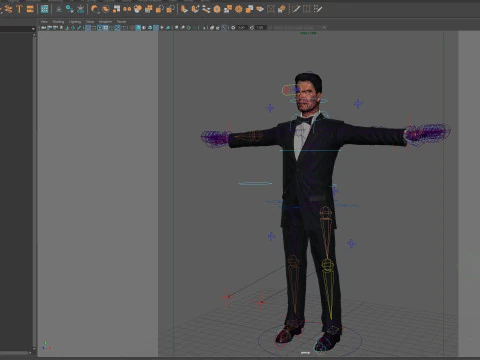Click the exposure value field
480x360 pixels.
(242, 27)
